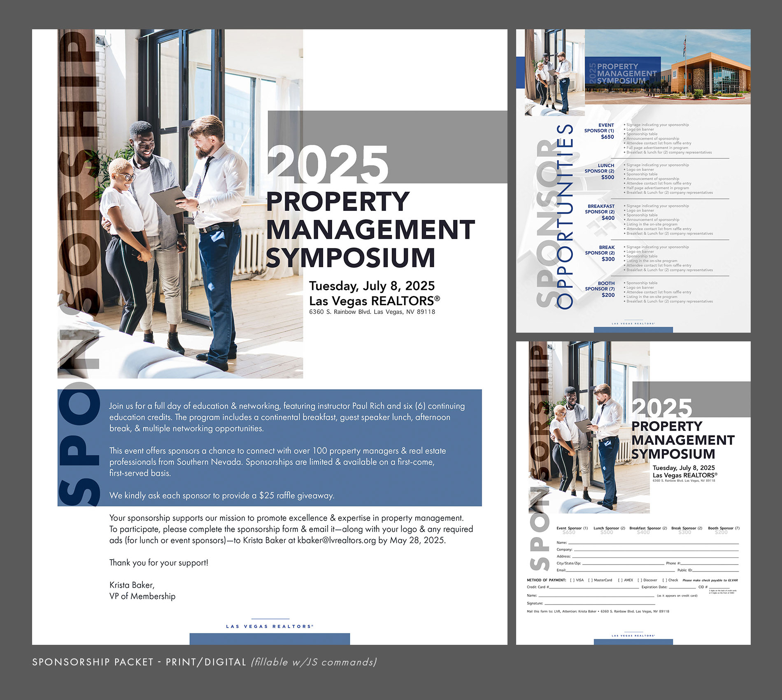Click the Phone # field line
This screenshot has height=700, width=782.
tap(710, 563)
